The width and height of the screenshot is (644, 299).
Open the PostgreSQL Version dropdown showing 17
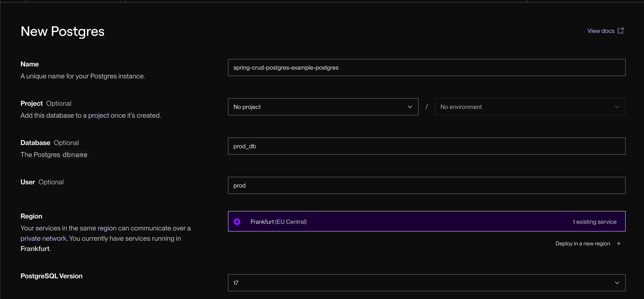tap(426, 283)
